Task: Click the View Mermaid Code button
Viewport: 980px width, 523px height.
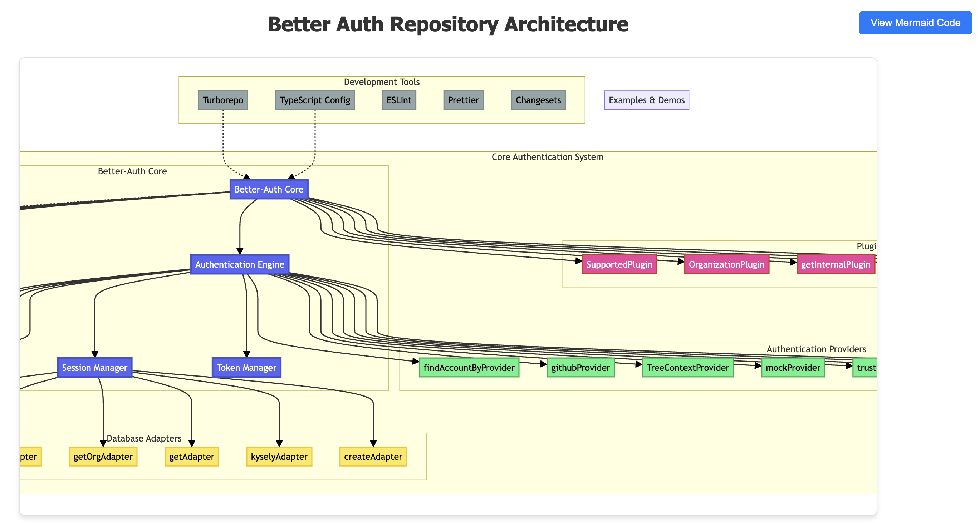Action: click(x=915, y=23)
